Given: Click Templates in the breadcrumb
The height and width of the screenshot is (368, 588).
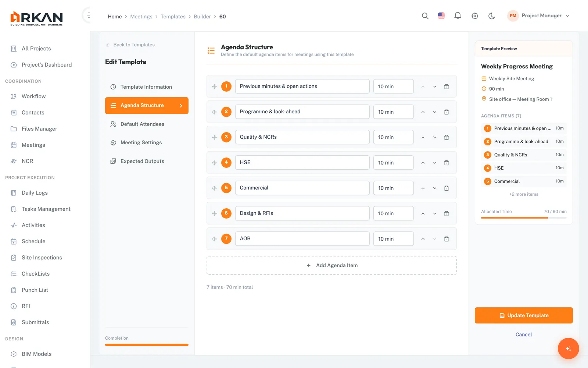Looking at the screenshot, I should pos(173,17).
